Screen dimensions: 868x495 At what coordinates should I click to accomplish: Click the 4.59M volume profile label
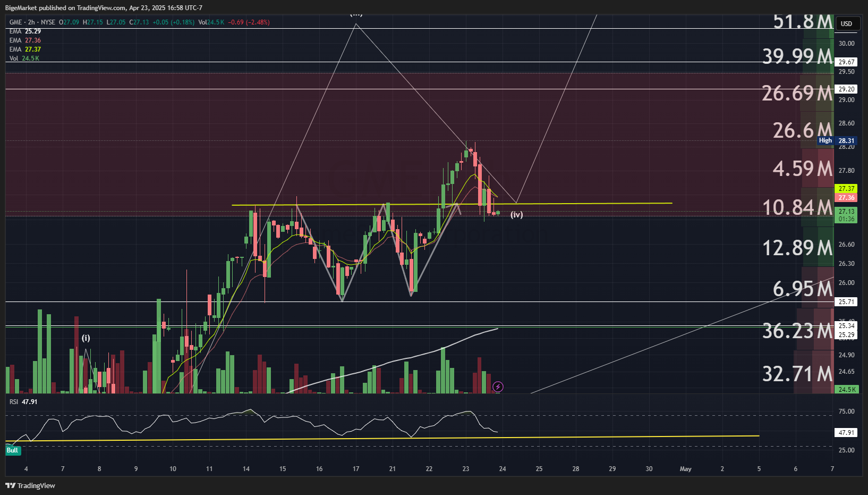tap(803, 169)
